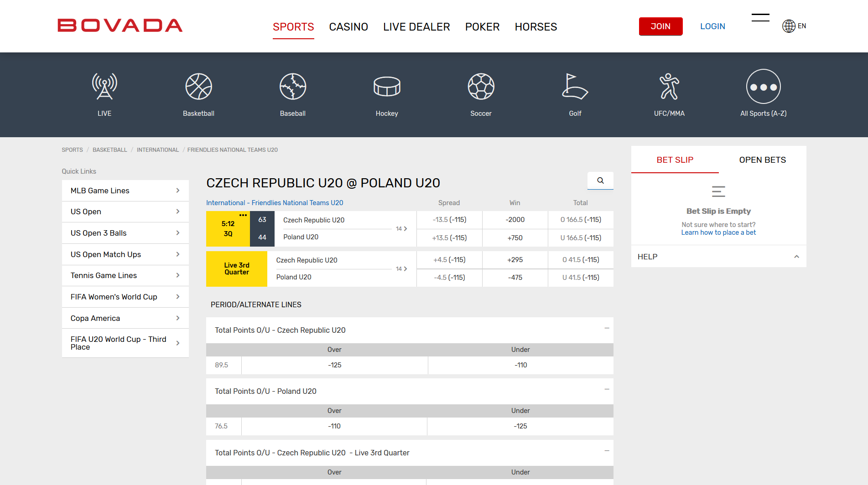The width and height of the screenshot is (868, 485).
Task: Open US Open quick link
Action: (125, 212)
